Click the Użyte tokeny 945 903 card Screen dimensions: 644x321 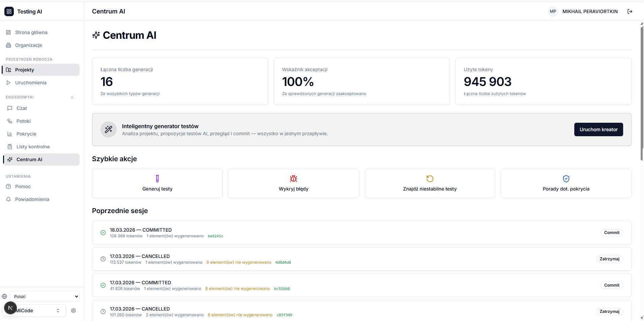[543, 81]
